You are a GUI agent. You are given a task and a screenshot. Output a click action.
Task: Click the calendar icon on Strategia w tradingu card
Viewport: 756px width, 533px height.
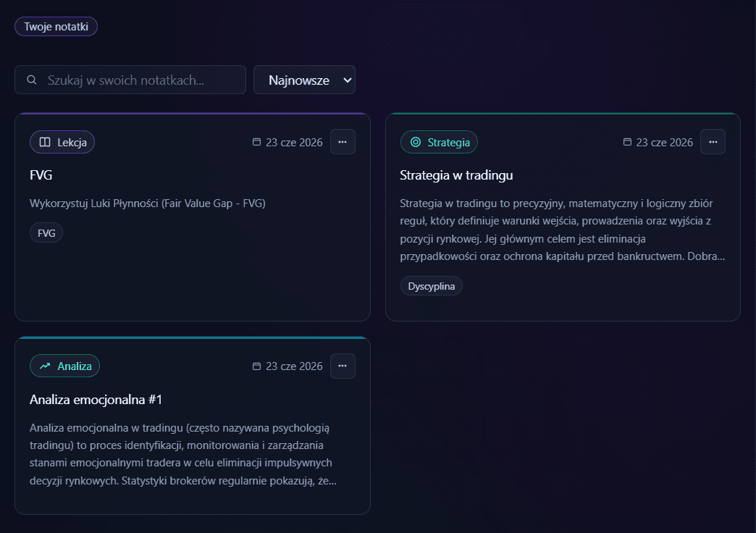(627, 142)
